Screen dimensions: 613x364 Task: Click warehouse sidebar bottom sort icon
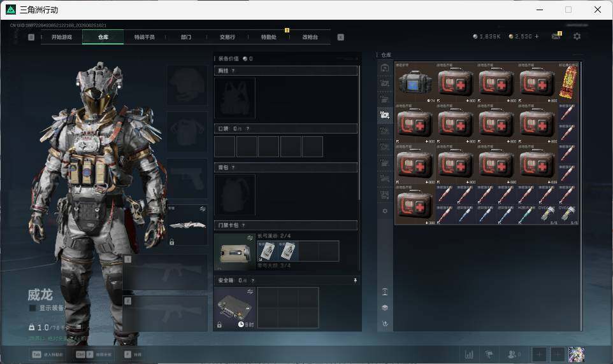pos(385,323)
